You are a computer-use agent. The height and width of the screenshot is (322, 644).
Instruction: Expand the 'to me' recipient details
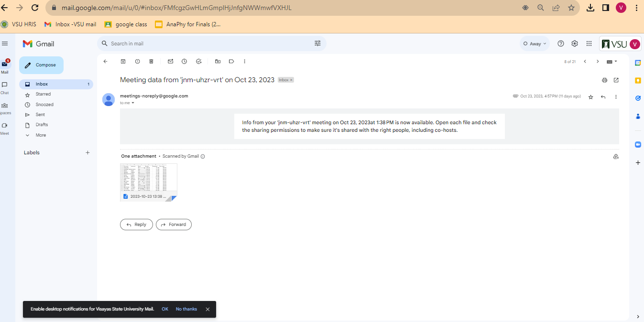point(133,103)
